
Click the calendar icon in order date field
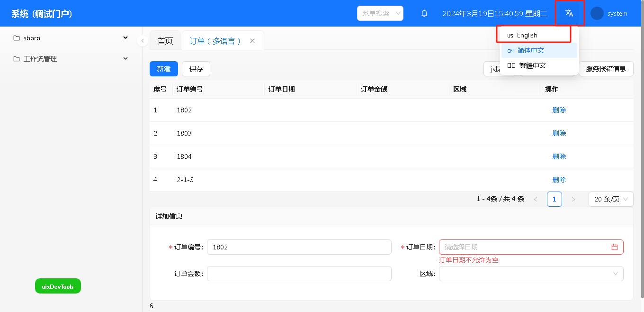coord(615,247)
